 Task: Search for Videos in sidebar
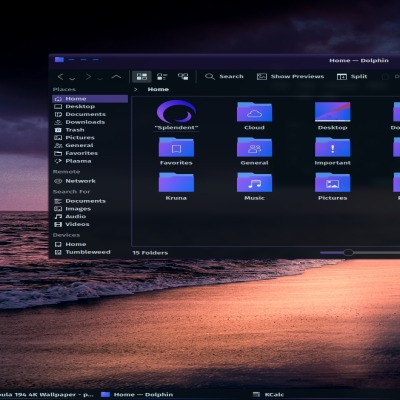90,224
